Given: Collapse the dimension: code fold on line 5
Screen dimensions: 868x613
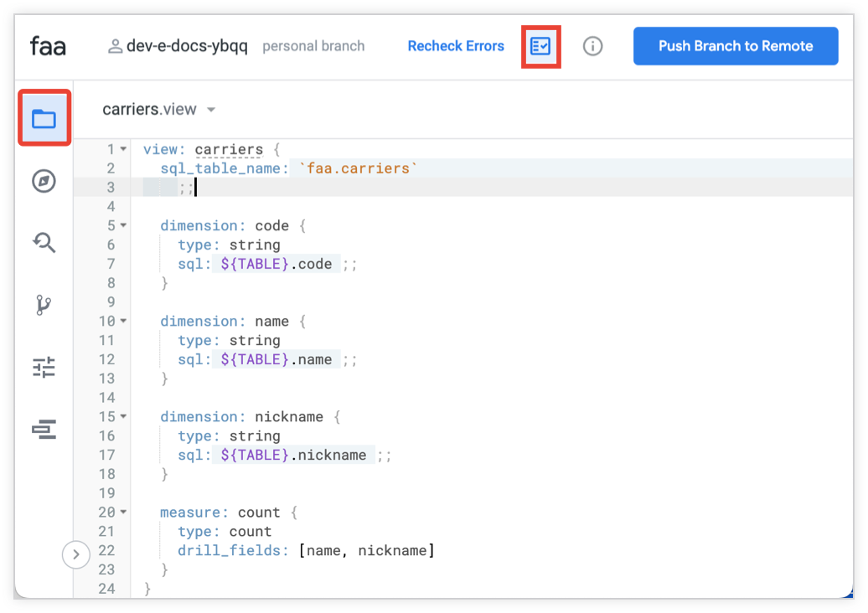Looking at the screenshot, I should click(124, 226).
